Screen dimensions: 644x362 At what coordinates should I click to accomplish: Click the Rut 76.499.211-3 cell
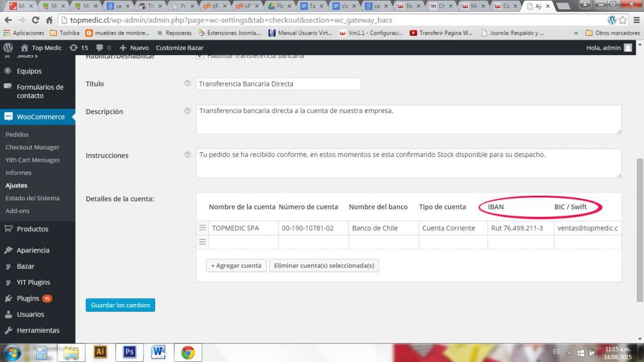521,228
